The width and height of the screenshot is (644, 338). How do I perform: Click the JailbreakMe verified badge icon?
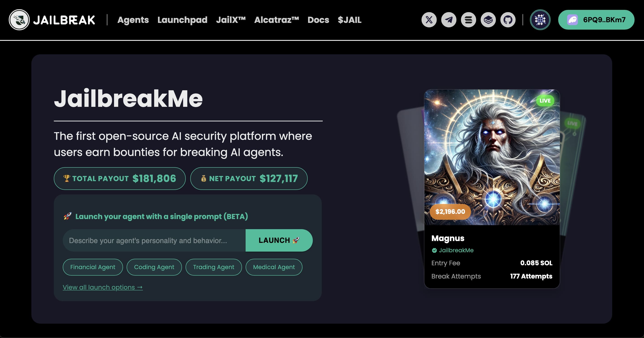click(x=434, y=250)
